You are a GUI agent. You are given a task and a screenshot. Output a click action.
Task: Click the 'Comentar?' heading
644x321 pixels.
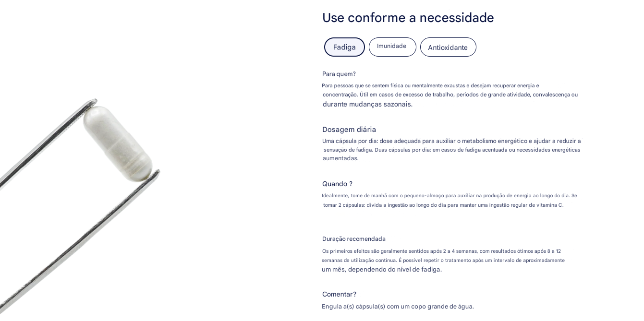click(x=339, y=294)
